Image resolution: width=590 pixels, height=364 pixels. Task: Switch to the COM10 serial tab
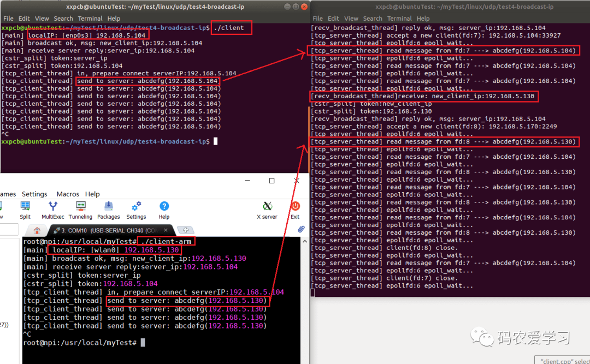click(104, 230)
